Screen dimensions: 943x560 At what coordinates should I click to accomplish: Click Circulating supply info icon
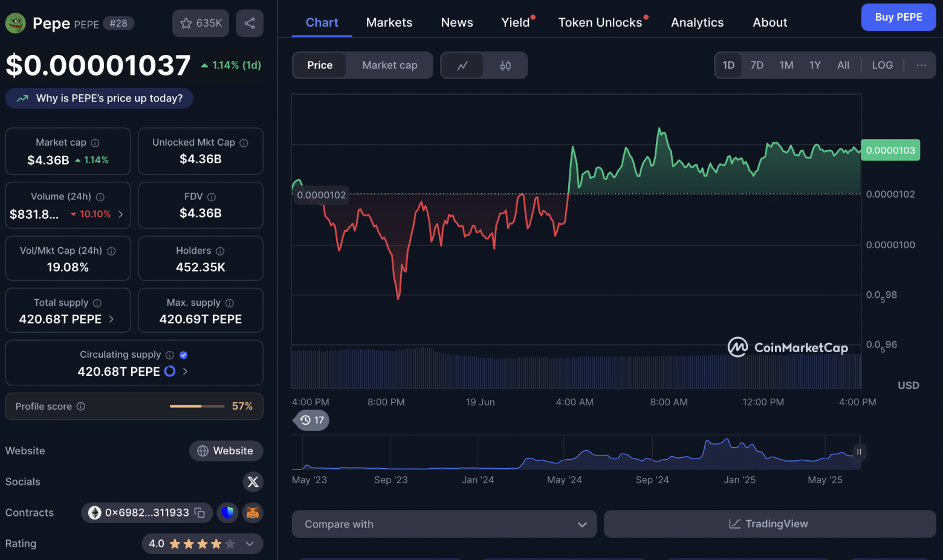pyautogui.click(x=170, y=355)
